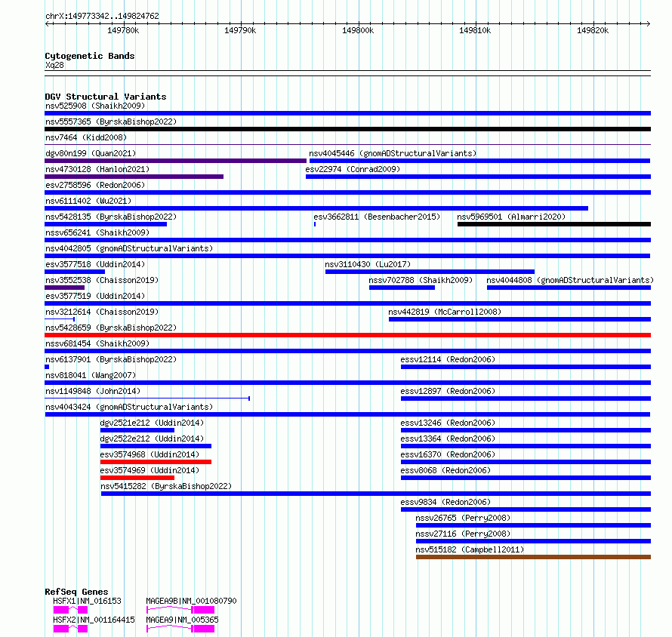Open MAGEA9|NM_005365 gene label
This screenshot has width=672, height=637.
(182, 620)
